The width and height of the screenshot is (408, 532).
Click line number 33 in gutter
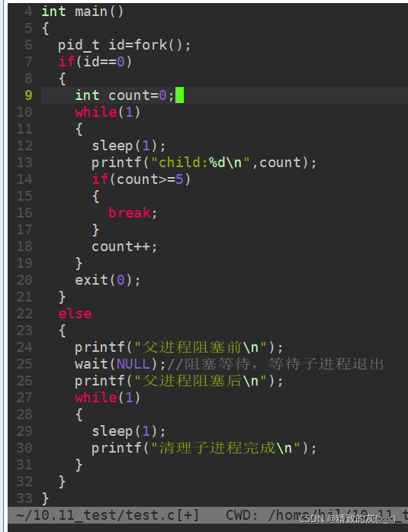(x=24, y=498)
